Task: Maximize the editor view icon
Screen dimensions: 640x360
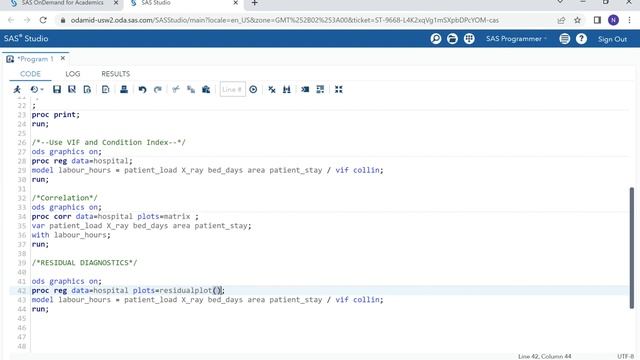Action: tap(339, 89)
